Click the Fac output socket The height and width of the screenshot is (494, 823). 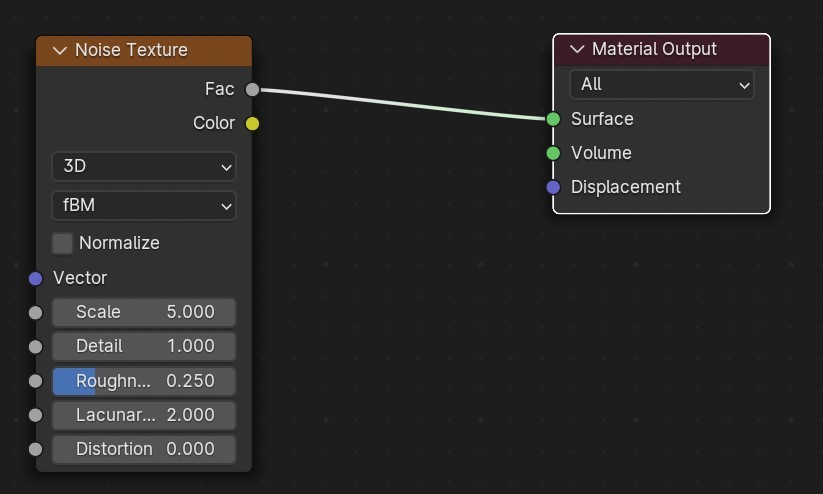(252, 90)
